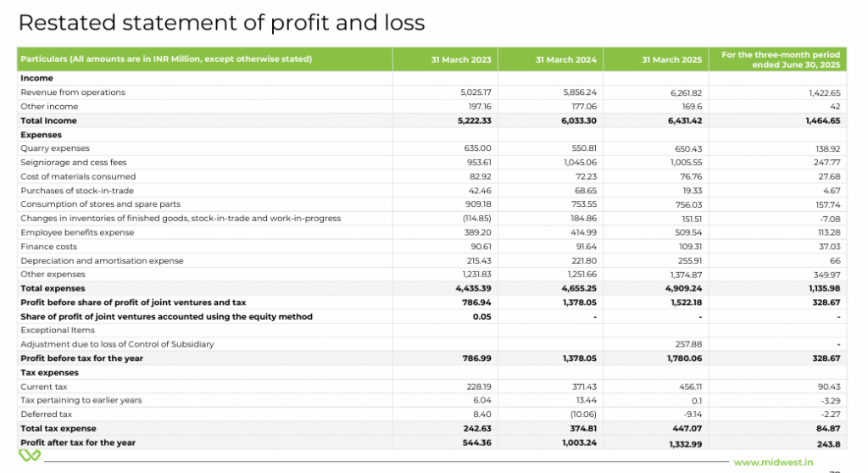Select the '31 March 2024' column header
868x473 pixels.
(565, 59)
